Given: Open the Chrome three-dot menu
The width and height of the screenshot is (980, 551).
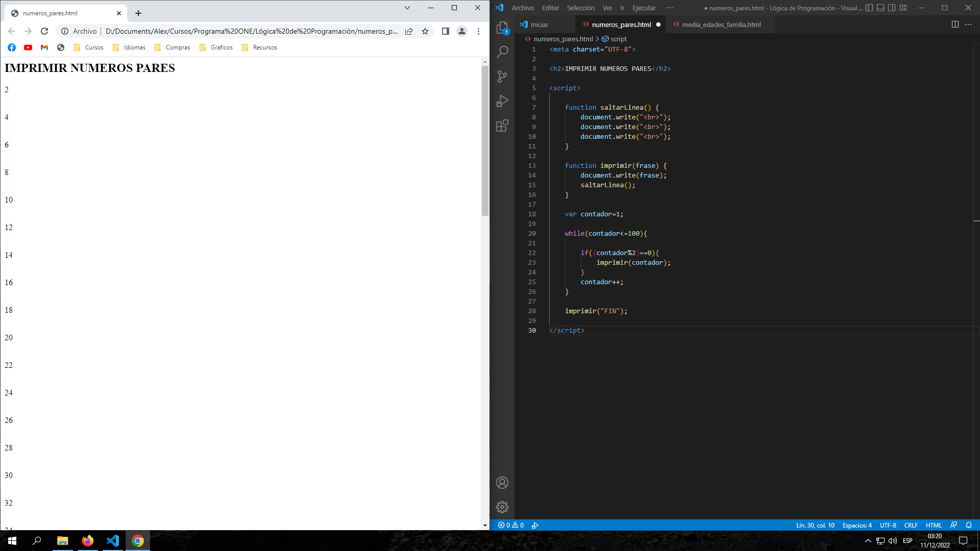Looking at the screenshot, I should pyautogui.click(x=478, y=31).
